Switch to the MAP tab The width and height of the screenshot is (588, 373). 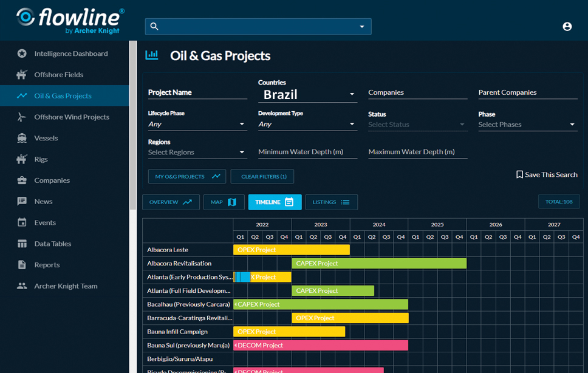[x=224, y=202]
